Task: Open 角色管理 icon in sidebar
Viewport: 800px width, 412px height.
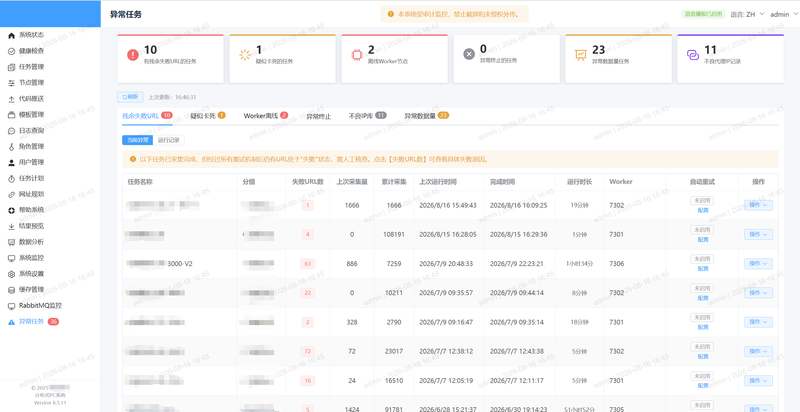Action: pos(11,146)
